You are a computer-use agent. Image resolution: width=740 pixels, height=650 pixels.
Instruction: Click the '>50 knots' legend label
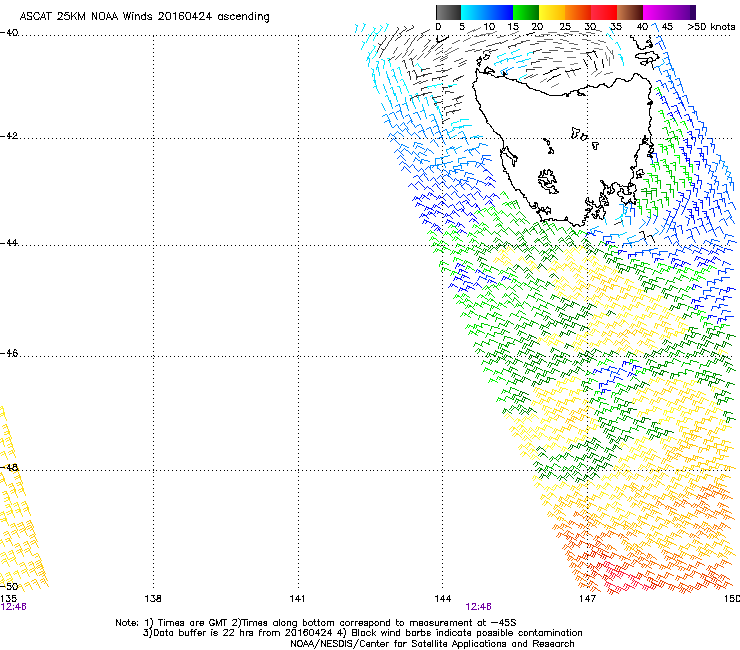click(x=711, y=27)
